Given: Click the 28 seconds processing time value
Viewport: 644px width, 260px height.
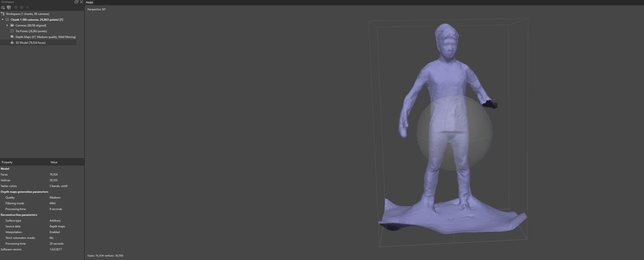Looking at the screenshot, I should [x=56, y=244].
